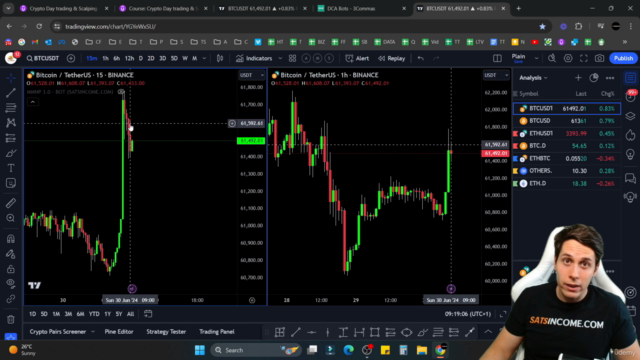Image resolution: width=640 pixels, height=360 pixels.
Task: Open quick search magnifier icon
Action: (x=552, y=58)
